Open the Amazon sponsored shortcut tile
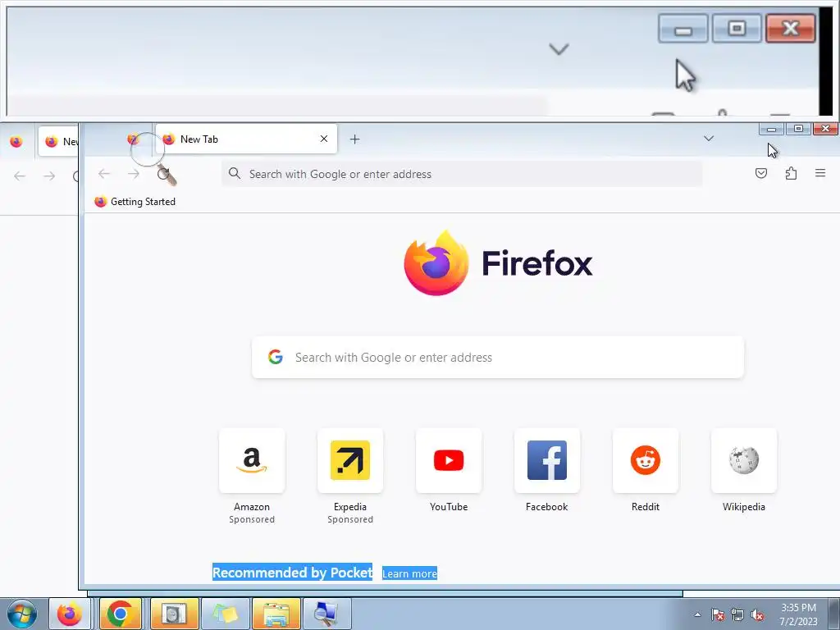This screenshot has width=840, height=630. click(252, 460)
